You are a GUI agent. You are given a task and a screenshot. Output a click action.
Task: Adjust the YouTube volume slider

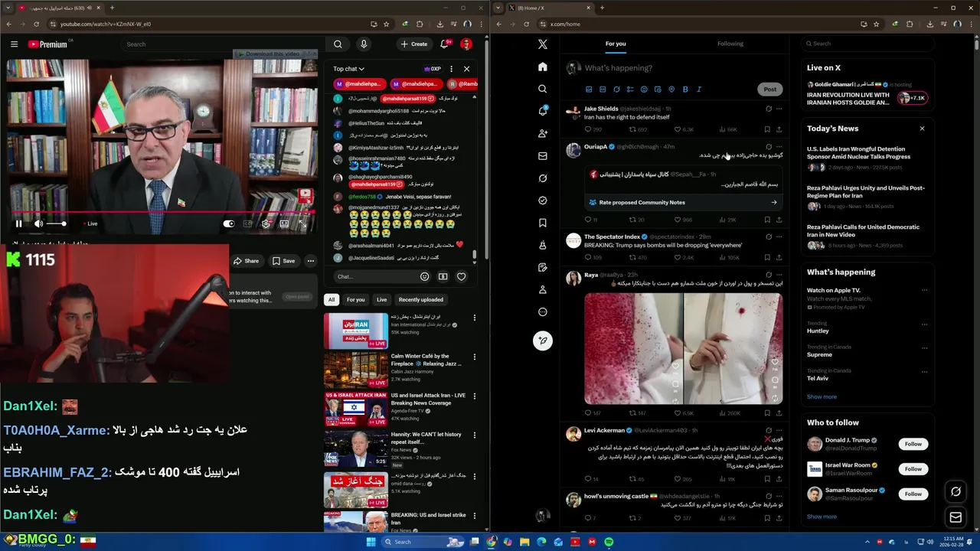tap(57, 223)
